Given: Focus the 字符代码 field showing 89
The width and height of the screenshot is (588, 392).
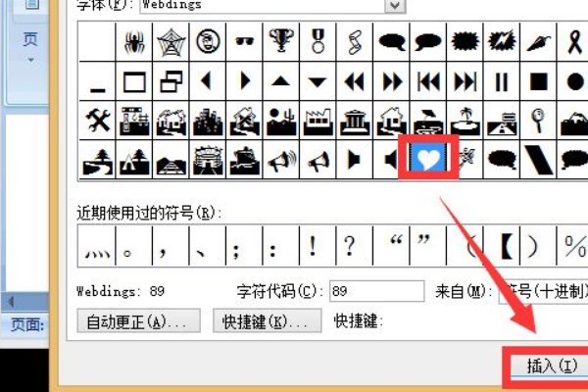Looking at the screenshot, I should (377, 291).
